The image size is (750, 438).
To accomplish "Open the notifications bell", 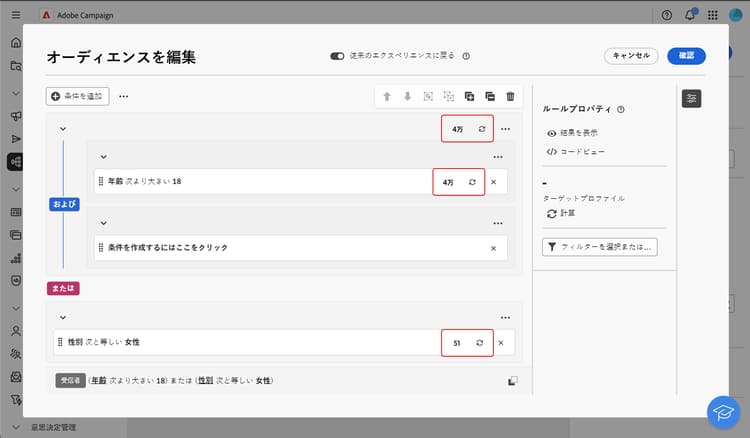I will click(690, 15).
